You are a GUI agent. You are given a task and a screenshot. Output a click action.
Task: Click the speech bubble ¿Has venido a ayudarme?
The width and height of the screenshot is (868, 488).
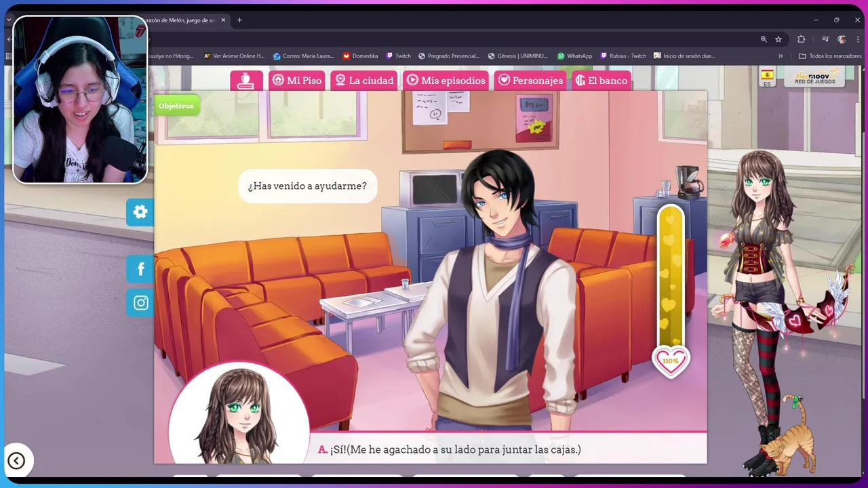[x=307, y=186]
